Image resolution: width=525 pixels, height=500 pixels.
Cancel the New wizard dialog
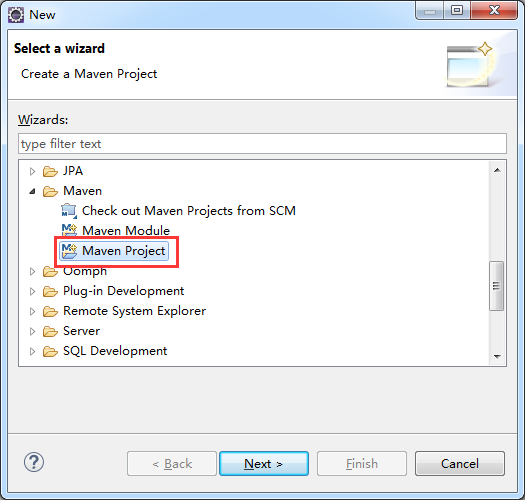460,463
